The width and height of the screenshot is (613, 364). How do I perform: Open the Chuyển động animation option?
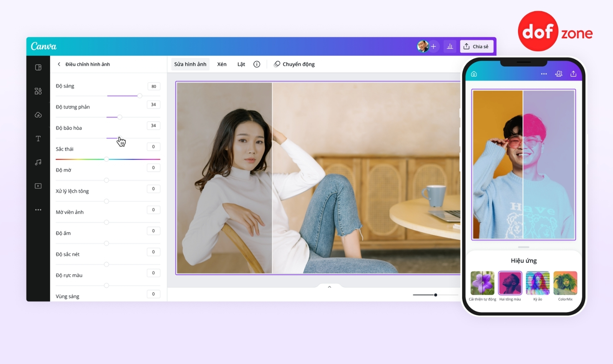(294, 64)
